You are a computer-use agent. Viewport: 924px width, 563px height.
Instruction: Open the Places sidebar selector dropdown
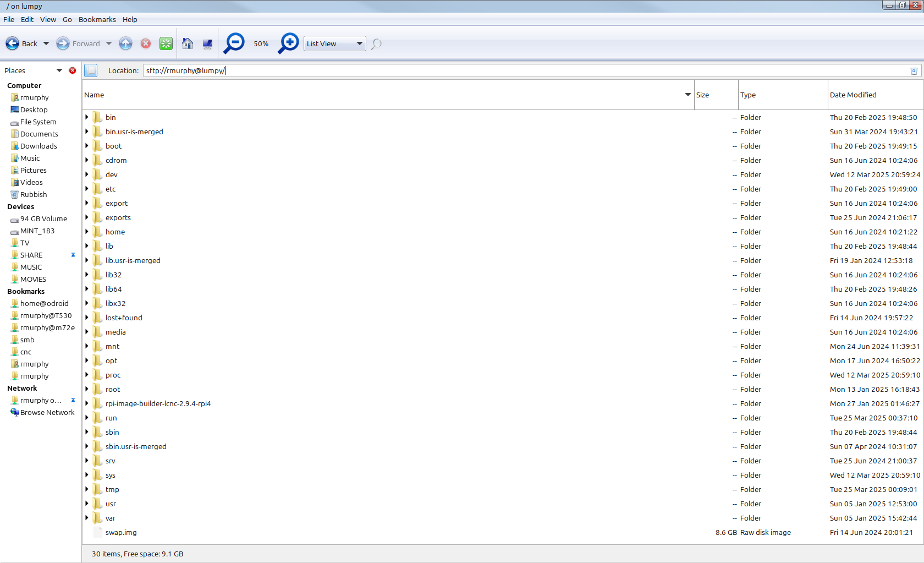tap(59, 70)
